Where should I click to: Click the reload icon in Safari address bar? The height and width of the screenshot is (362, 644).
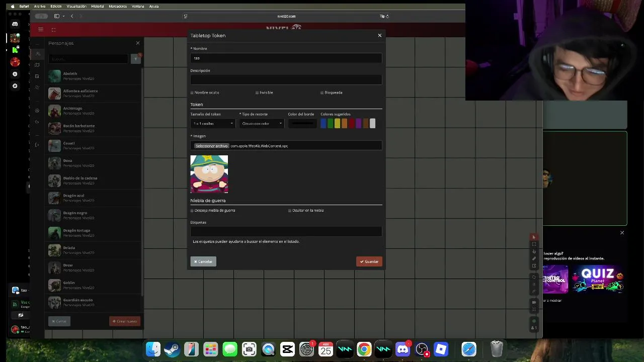387,16
